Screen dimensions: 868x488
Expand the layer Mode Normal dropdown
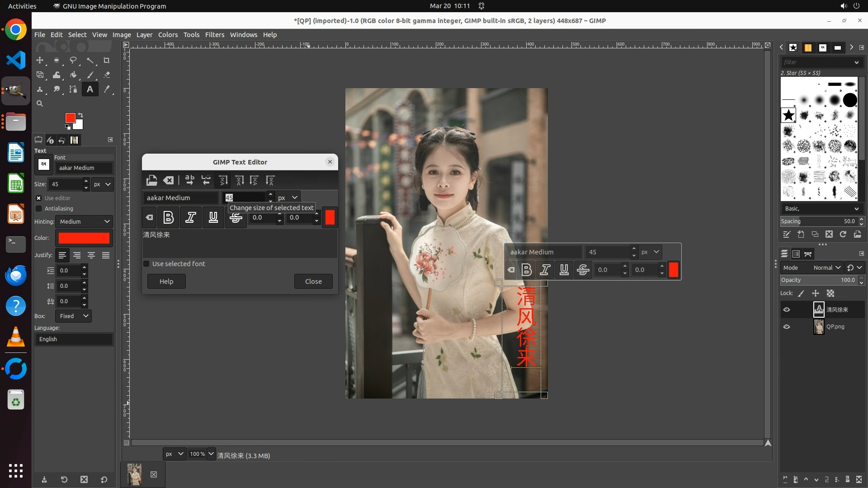826,268
